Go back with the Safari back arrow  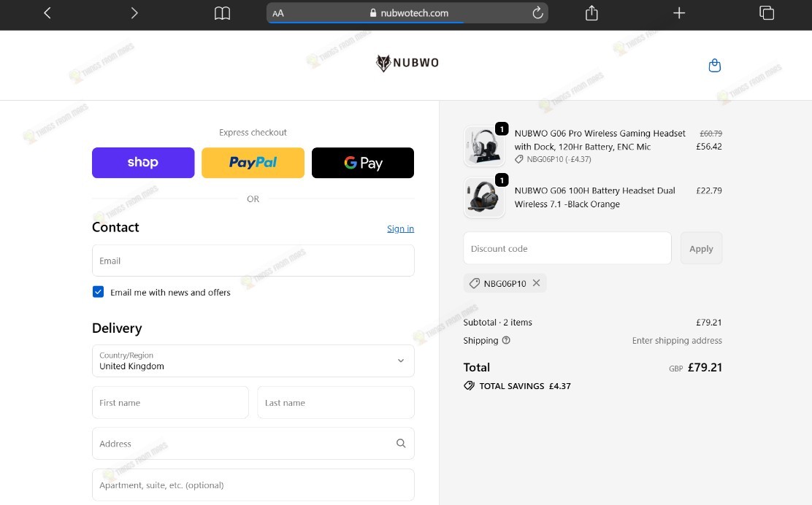point(47,13)
